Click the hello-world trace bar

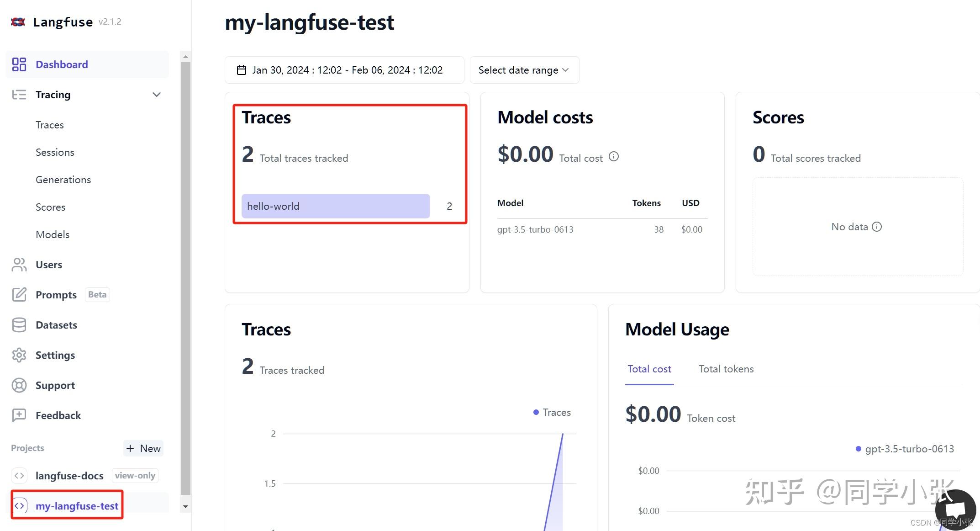click(x=336, y=206)
